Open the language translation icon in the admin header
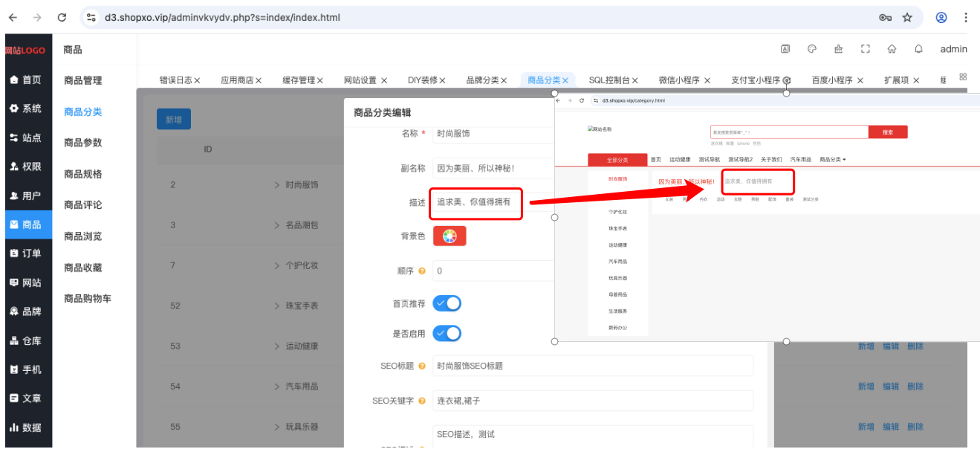 click(x=785, y=49)
